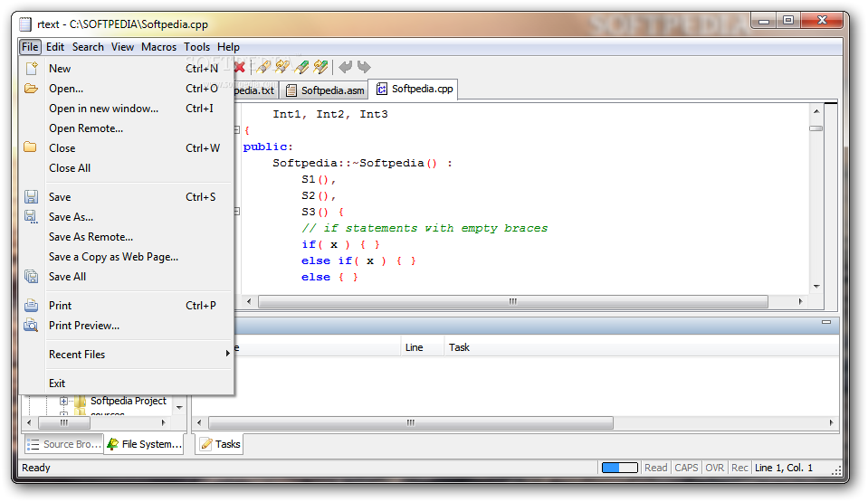The width and height of the screenshot is (868, 502).
Task: Select Save As Remote... menu entry
Action: pyautogui.click(x=126, y=237)
